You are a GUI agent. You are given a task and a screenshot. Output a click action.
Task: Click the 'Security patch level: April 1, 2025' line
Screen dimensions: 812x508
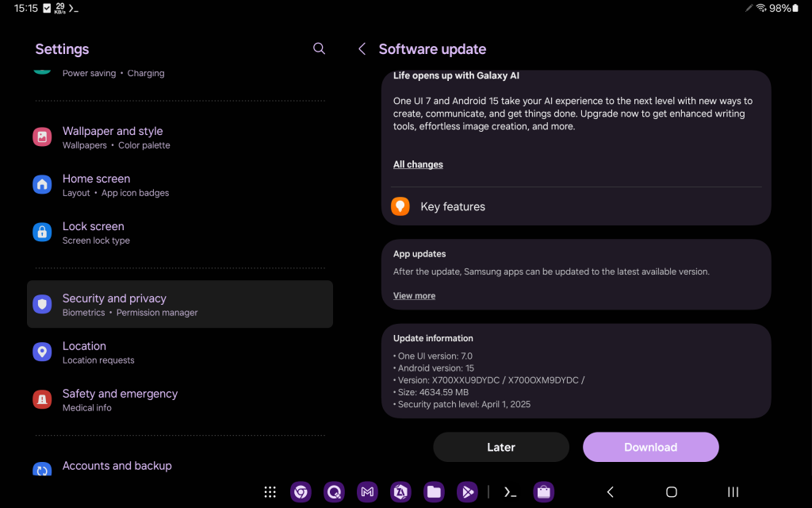tap(462, 404)
